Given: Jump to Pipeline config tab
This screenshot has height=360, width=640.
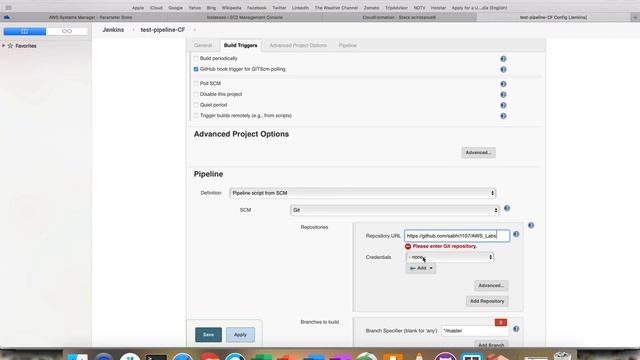Looking at the screenshot, I should (347, 45).
